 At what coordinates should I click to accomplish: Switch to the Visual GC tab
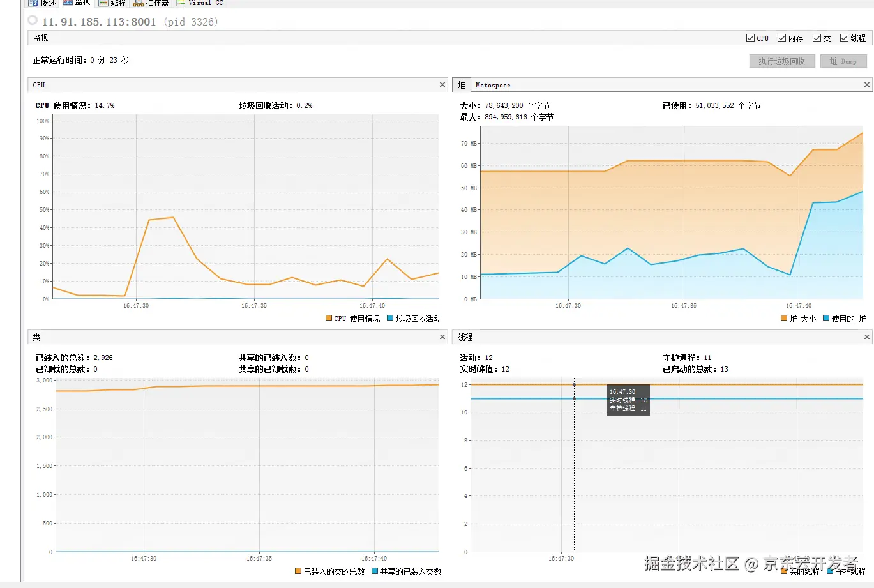[199, 3]
